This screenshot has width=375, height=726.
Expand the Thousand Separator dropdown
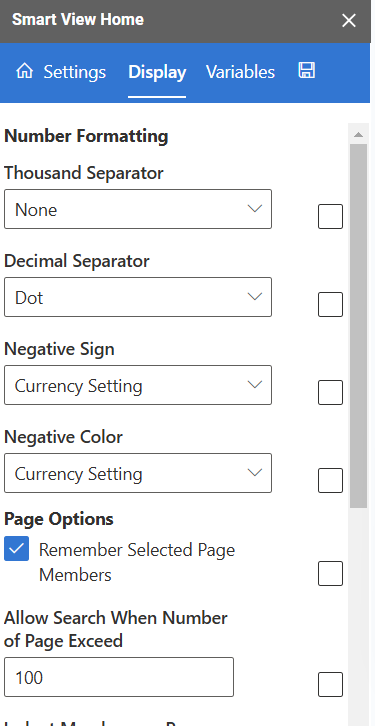tap(138, 209)
